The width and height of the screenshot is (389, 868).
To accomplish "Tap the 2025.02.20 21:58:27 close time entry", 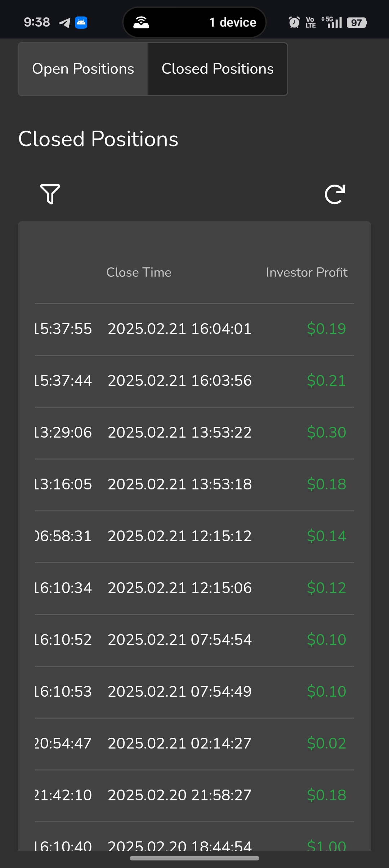I will pyautogui.click(x=179, y=795).
